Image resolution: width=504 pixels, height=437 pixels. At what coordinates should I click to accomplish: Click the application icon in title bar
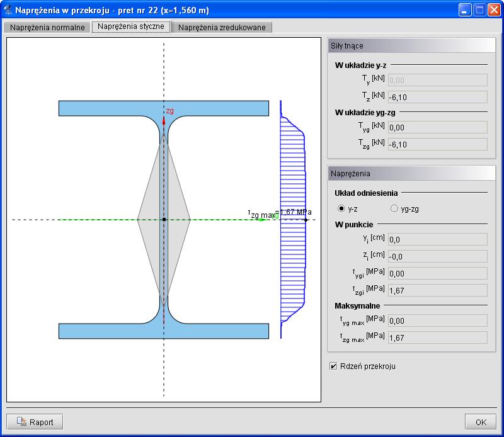coord(8,9)
